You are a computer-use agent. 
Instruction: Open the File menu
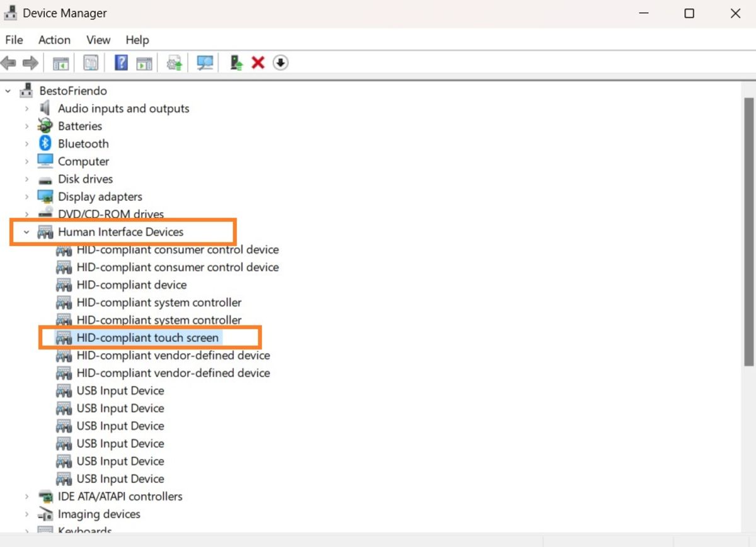pyautogui.click(x=13, y=40)
